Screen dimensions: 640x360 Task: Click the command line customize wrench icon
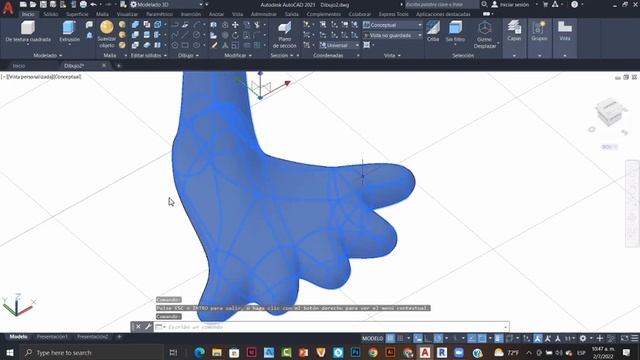[148, 327]
